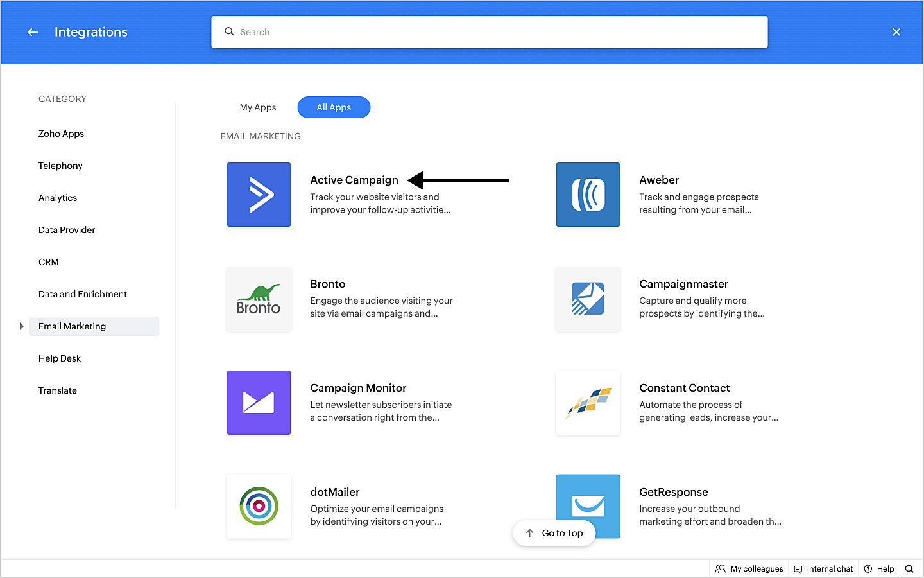The image size is (924, 578).
Task: Open Internal chat in the bottom bar
Action: pyautogui.click(x=824, y=568)
